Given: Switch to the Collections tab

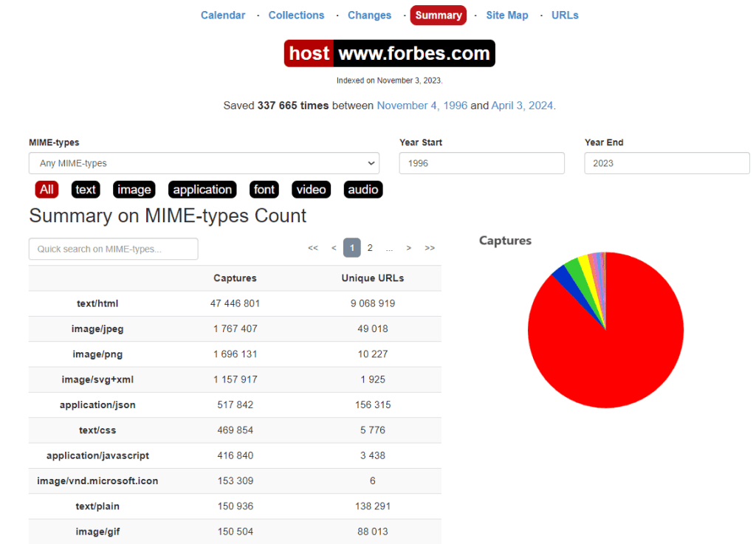Looking at the screenshot, I should (296, 16).
